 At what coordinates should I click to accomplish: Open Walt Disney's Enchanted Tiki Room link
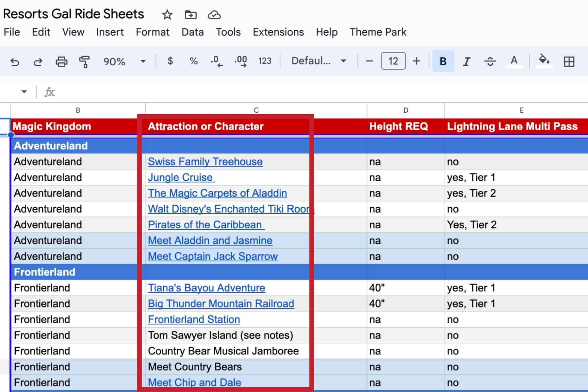(x=231, y=209)
